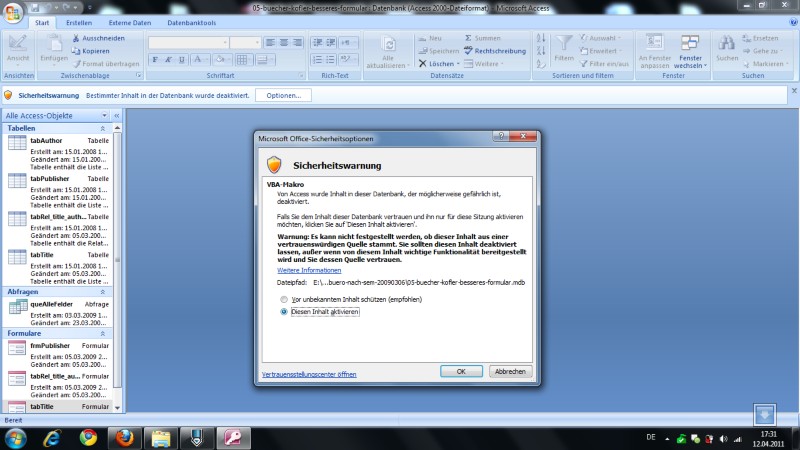The image size is (800, 450).
Task: Collapse the Abfragen group
Action: (103, 292)
